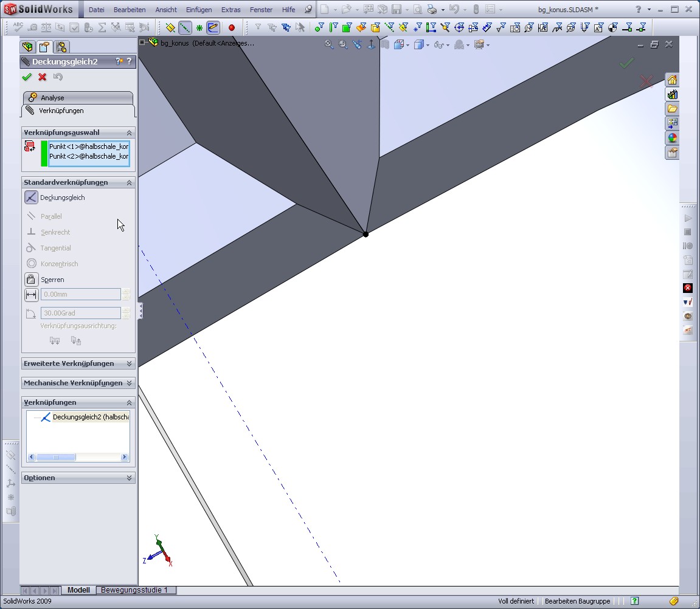Click the Zoom to Fit magnifier icon
The image size is (700, 609).
point(329,44)
